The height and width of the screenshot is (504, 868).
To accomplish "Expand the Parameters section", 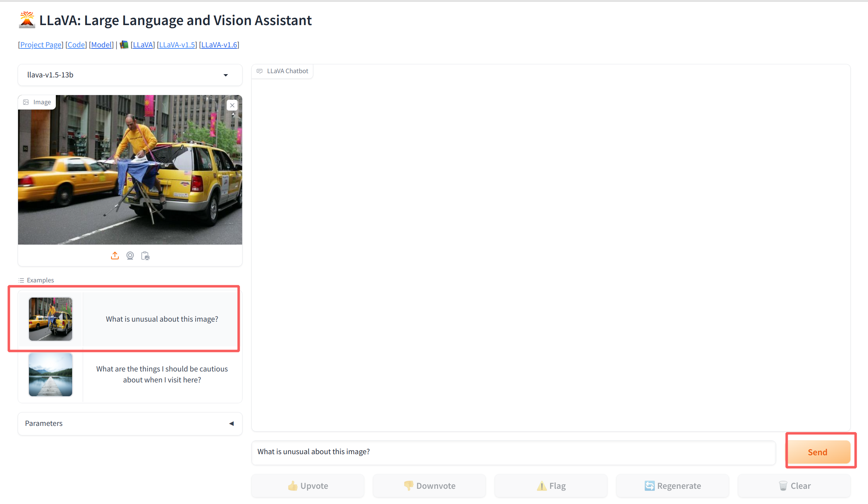I will pyautogui.click(x=44, y=423).
